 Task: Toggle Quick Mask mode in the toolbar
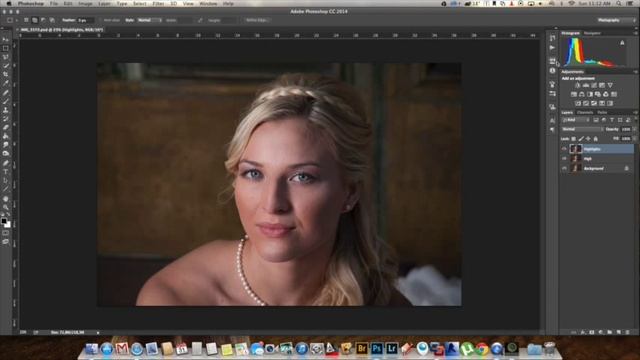click(6, 233)
